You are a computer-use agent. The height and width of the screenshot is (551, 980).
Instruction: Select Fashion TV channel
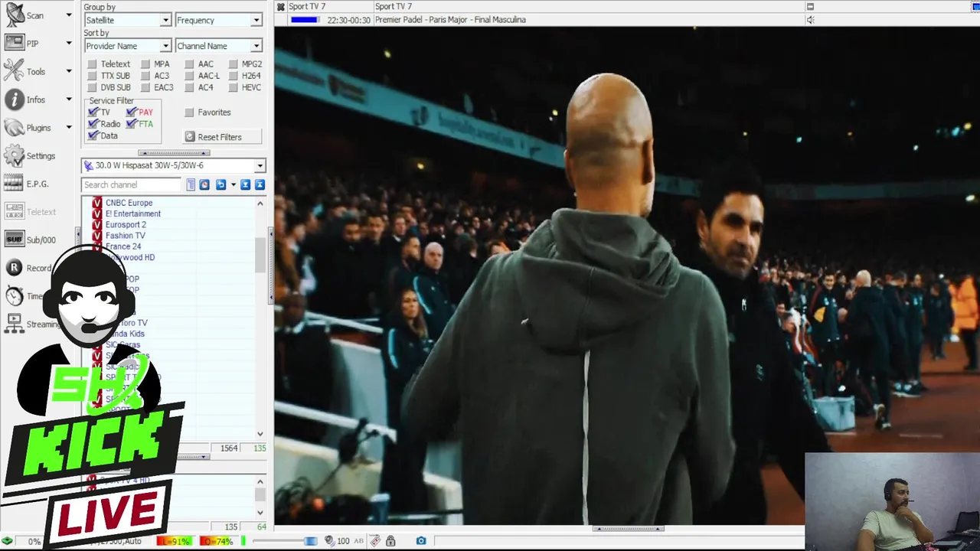126,236
